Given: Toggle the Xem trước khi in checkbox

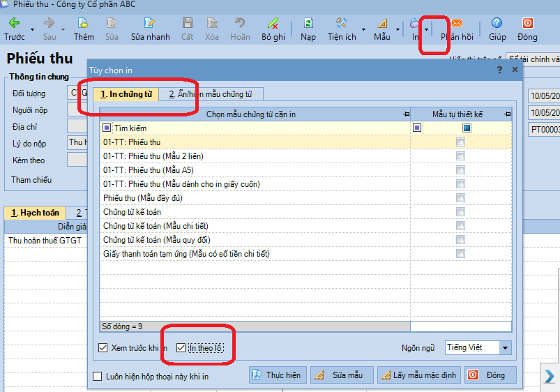Looking at the screenshot, I should click(x=103, y=347).
